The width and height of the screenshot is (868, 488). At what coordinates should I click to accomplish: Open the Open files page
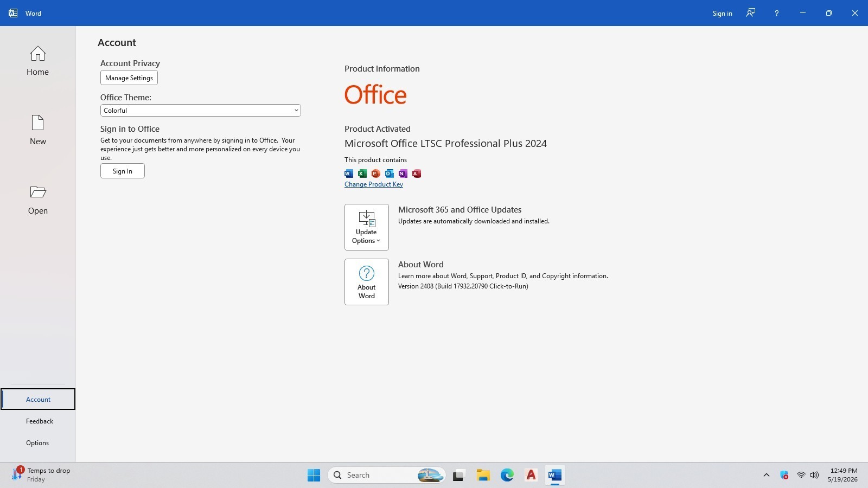[x=37, y=200]
